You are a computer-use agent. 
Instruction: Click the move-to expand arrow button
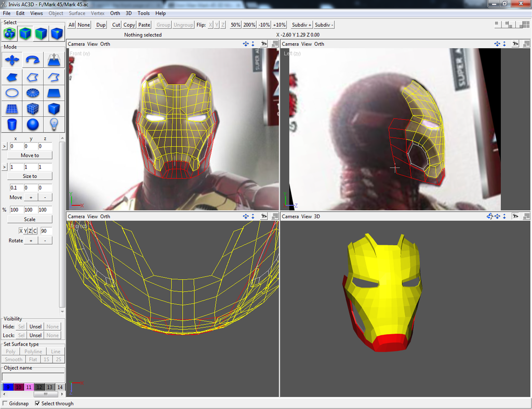pyautogui.click(x=4, y=146)
